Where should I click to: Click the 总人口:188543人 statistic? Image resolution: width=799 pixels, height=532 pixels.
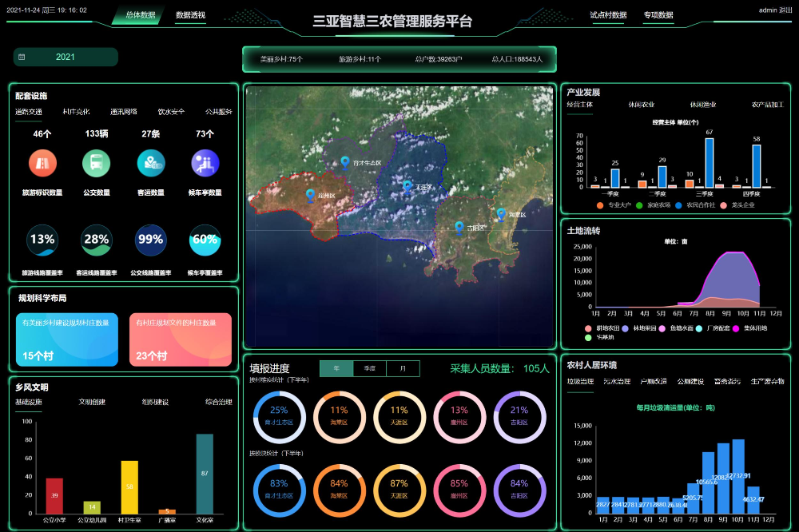click(x=517, y=59)
